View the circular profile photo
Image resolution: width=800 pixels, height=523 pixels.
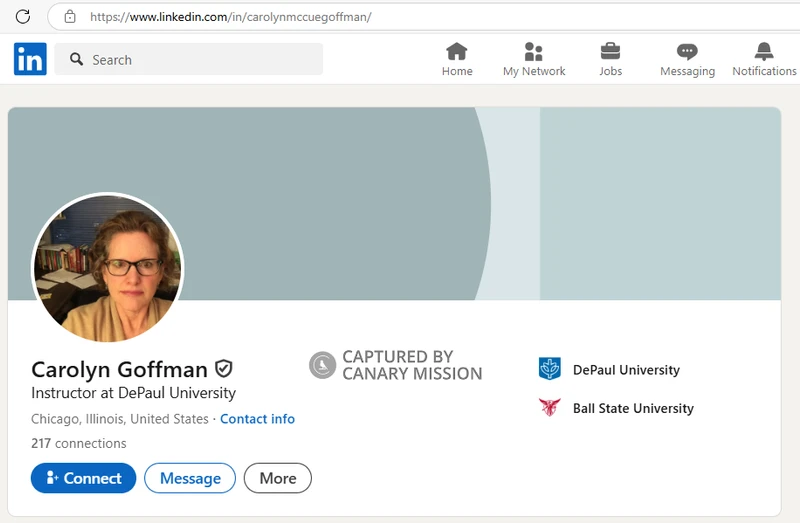(x=107, y=268)
